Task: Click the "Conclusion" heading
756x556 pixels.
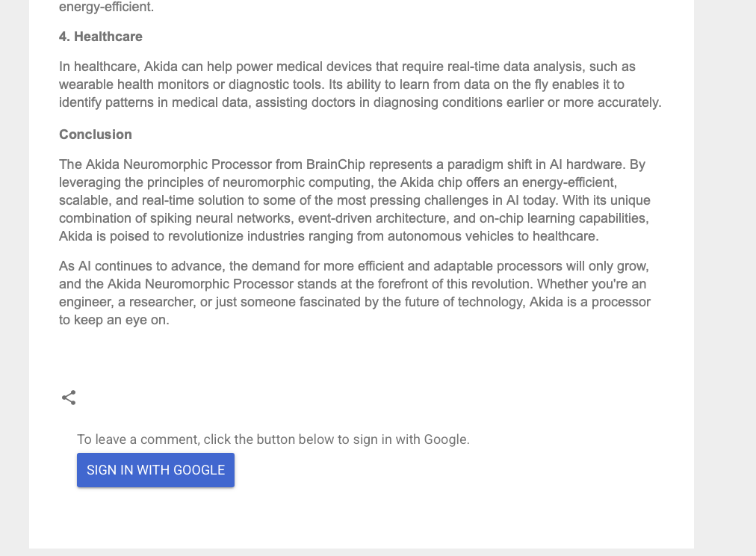Action: [x=96, y=135]
